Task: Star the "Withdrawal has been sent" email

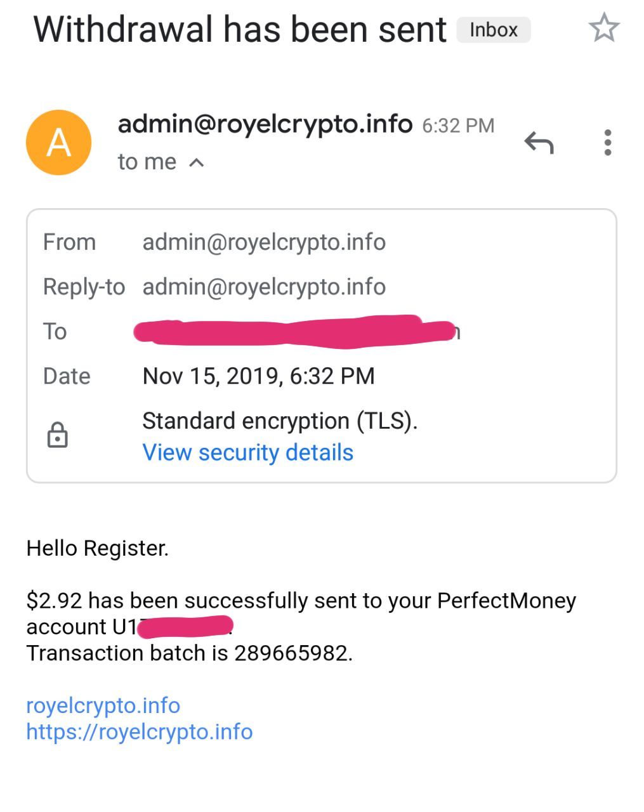Action: 603,29
